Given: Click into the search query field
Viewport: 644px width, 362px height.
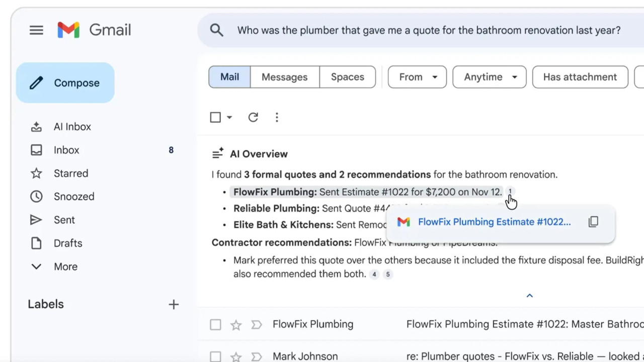Looking at the screenshot, I should 429,30.
